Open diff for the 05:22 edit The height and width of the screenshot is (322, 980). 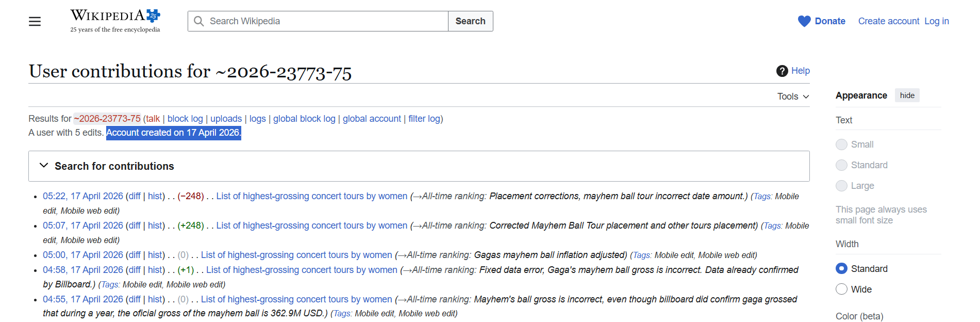(x=135, y=196)
